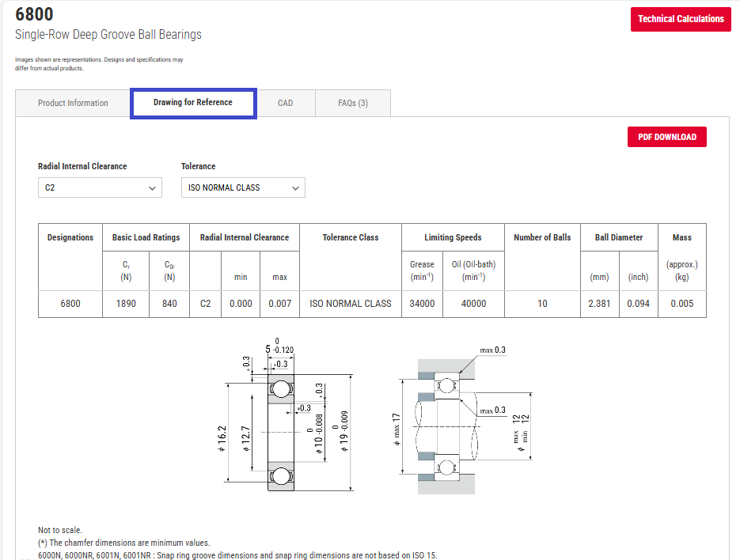Click the Limiting Speeds column header
The image size is (740, 560).
(453, 237)
